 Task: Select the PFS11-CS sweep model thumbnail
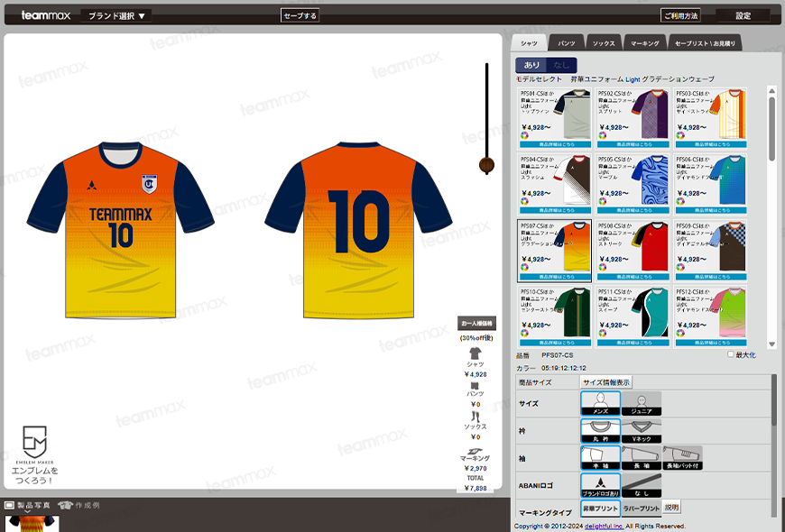click(x=633, y=316)
